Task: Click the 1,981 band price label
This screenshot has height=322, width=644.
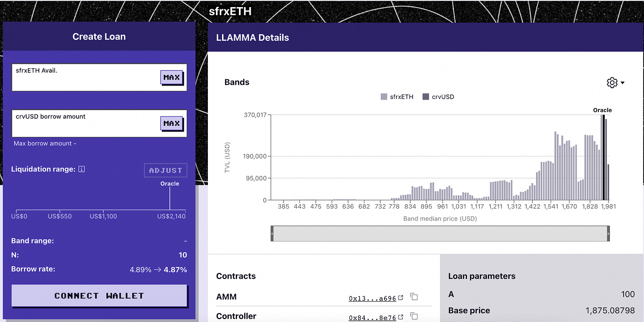Action: coord(609,206)
